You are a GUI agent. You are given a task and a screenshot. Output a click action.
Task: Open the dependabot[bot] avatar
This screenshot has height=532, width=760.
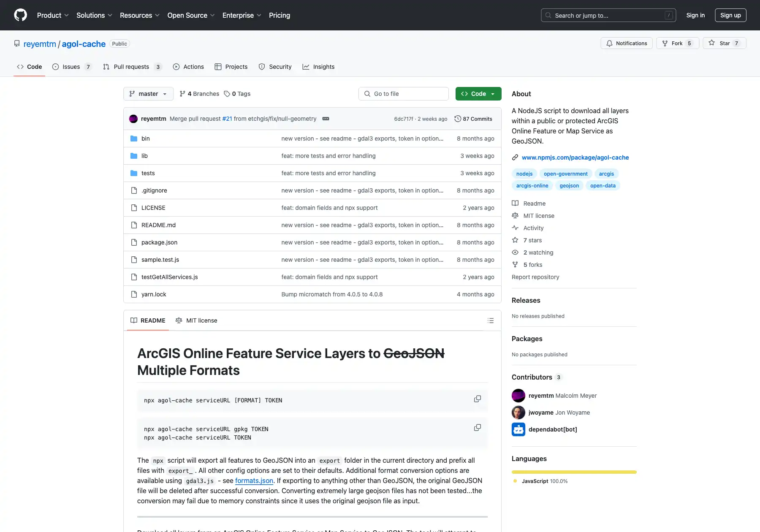click(x=518, y=429)
